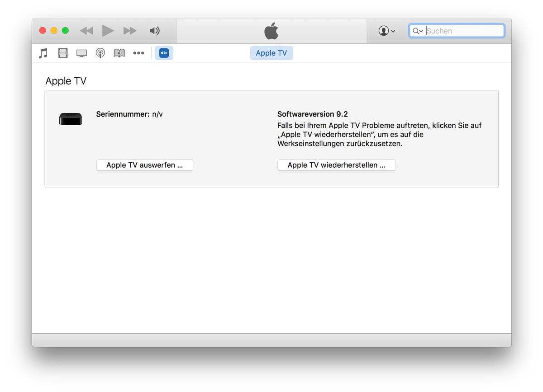Switch to the Movies library icon
Image resolution: width=543 pixels, height=392 pixels.
63,53
